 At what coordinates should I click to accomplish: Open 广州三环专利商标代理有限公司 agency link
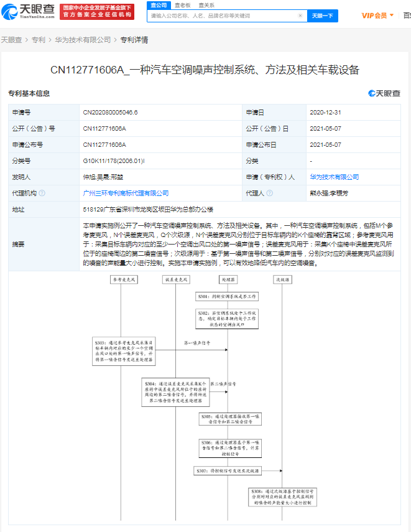[x=126, y=193]
